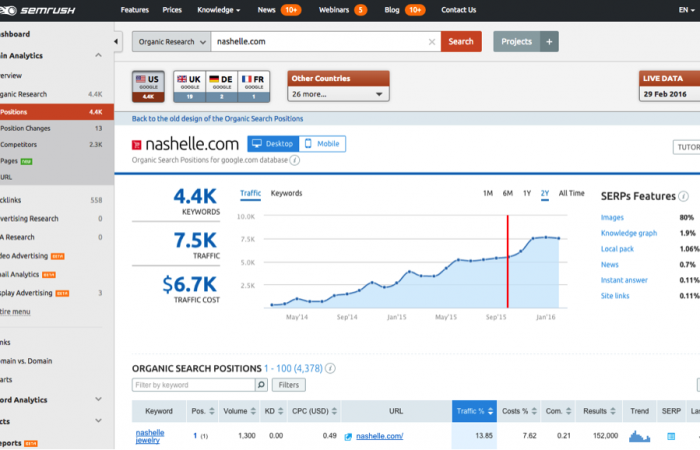Viewport: 700px width, 450px height.
Task: Set chart range to 1M
Action: [488, 193]
